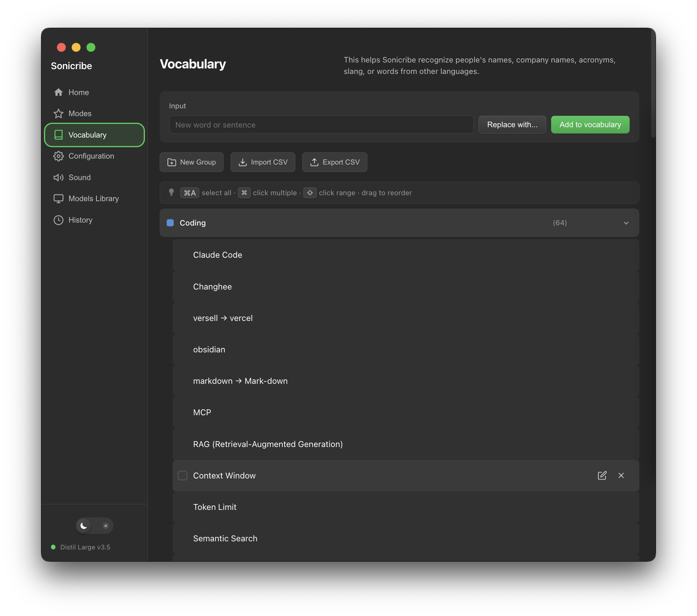
Task: Open the Configuration page
Action: [x=95, y=156]
